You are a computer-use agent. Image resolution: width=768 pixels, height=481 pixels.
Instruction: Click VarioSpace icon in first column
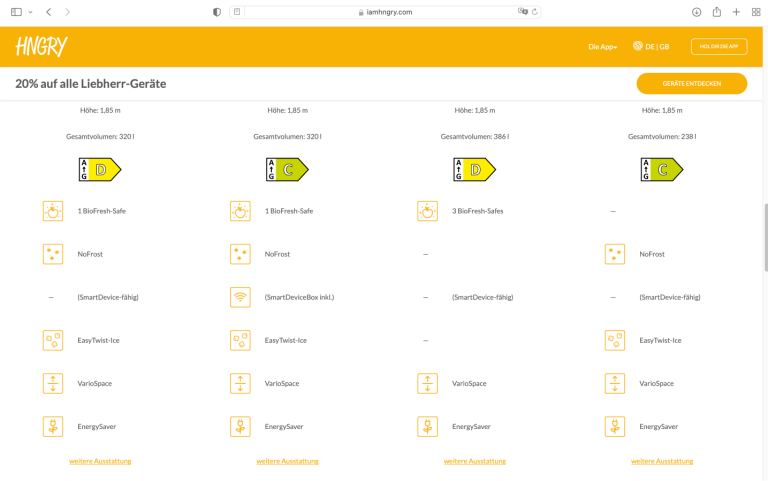click(53, 384)
